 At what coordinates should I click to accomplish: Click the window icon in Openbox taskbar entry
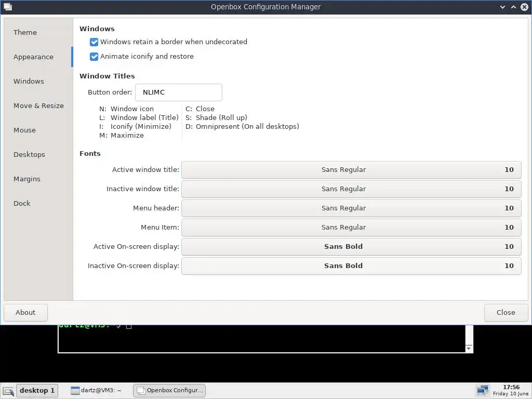pos(140,391)
